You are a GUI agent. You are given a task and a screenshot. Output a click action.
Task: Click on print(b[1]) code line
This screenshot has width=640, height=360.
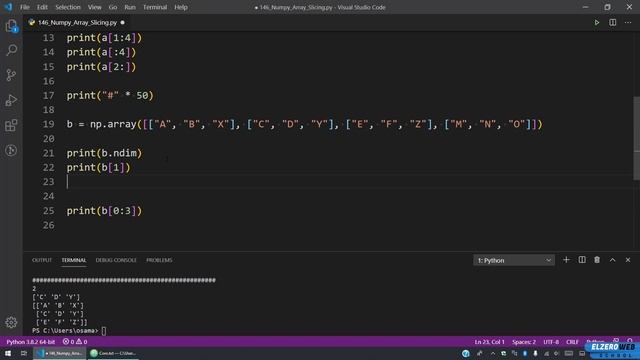click(x=98, y=167)
